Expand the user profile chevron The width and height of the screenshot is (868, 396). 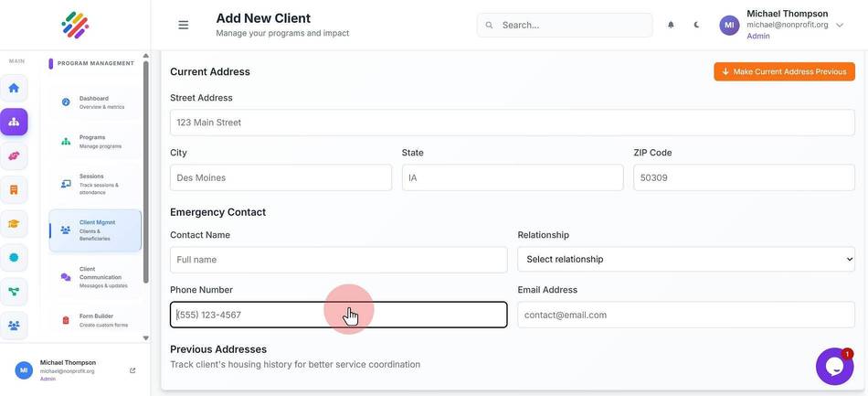click(840, 25)
